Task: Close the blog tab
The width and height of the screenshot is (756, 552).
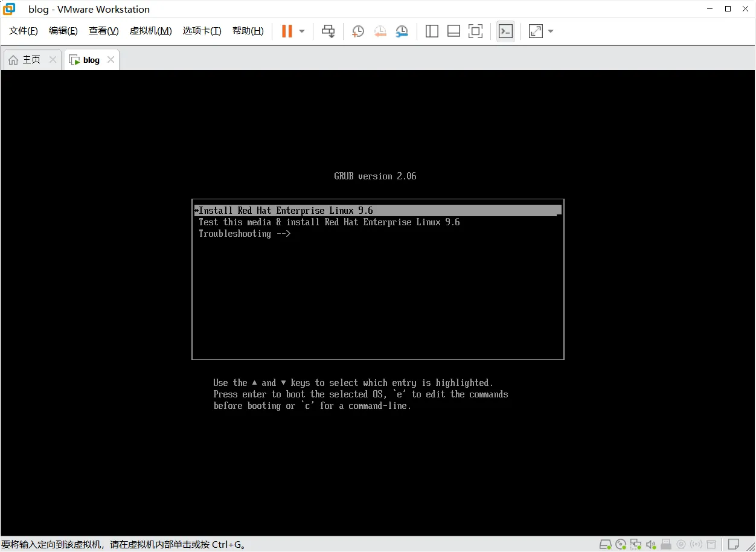Action: (x=111, y=59)
